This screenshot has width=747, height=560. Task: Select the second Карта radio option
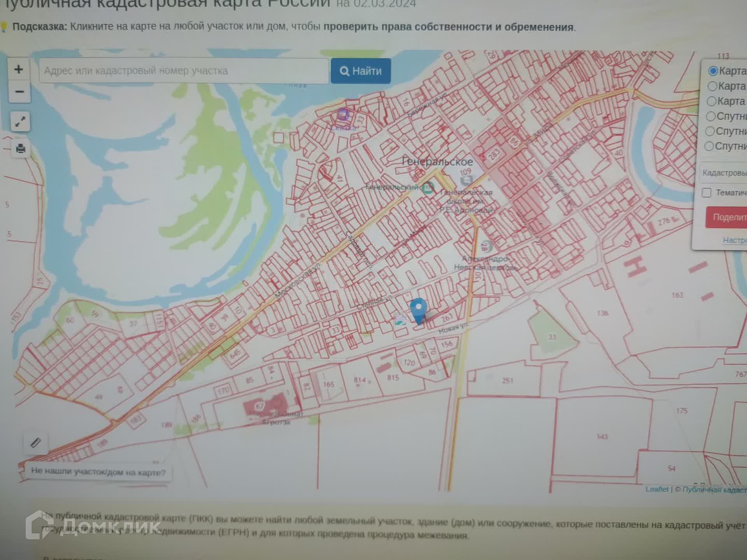pyautogui.click(x=712, y=86)
